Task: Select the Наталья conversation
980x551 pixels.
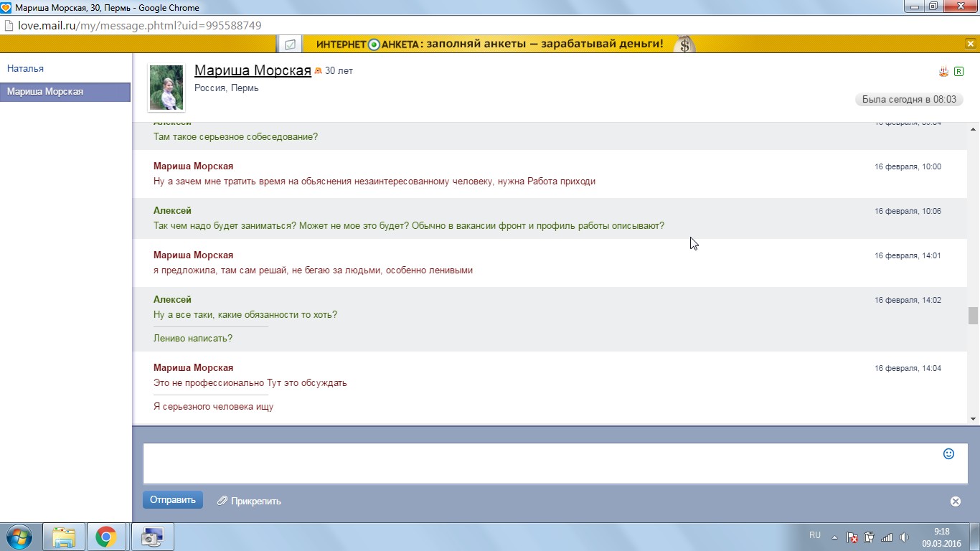Action: (x=25, y=69)
